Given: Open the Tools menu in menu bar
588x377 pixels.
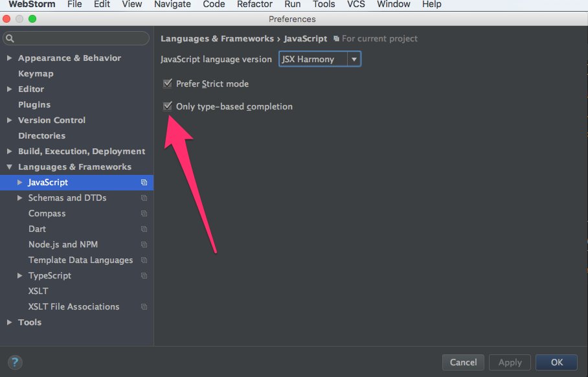Looking at the screenshot, I should (324, 5).
